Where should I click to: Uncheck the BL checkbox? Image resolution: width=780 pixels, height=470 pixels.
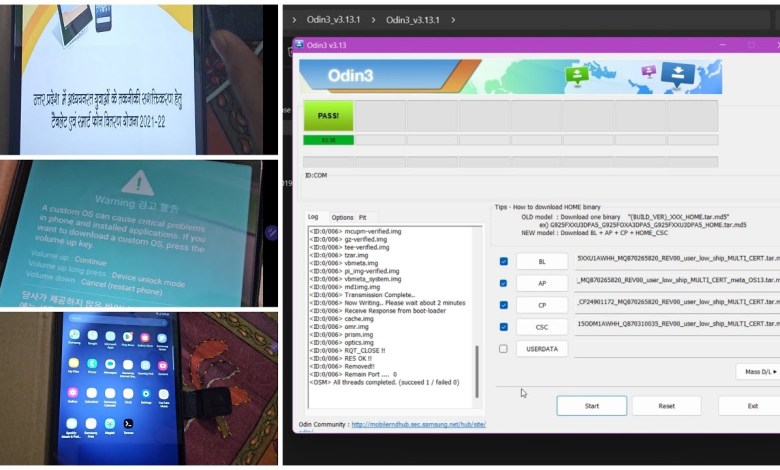click(x=503, y=261)
